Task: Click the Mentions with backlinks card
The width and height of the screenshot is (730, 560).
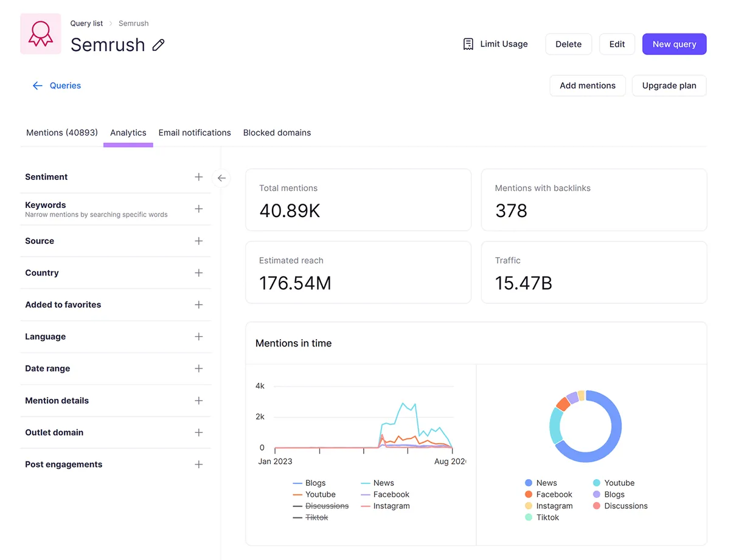Action: click(594, 200)
